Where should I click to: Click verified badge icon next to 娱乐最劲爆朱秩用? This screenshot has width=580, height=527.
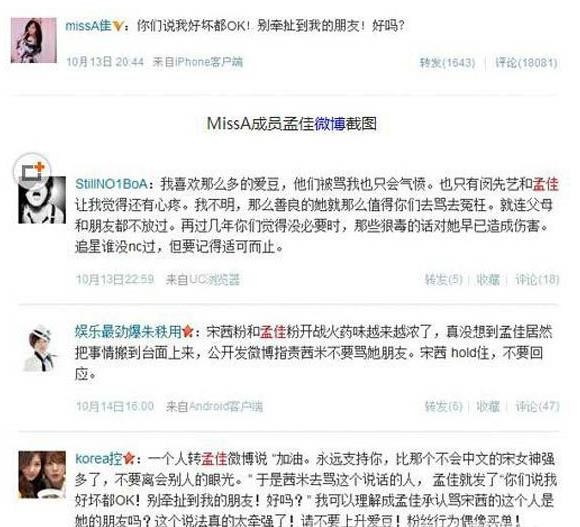[x=188, y=331]
